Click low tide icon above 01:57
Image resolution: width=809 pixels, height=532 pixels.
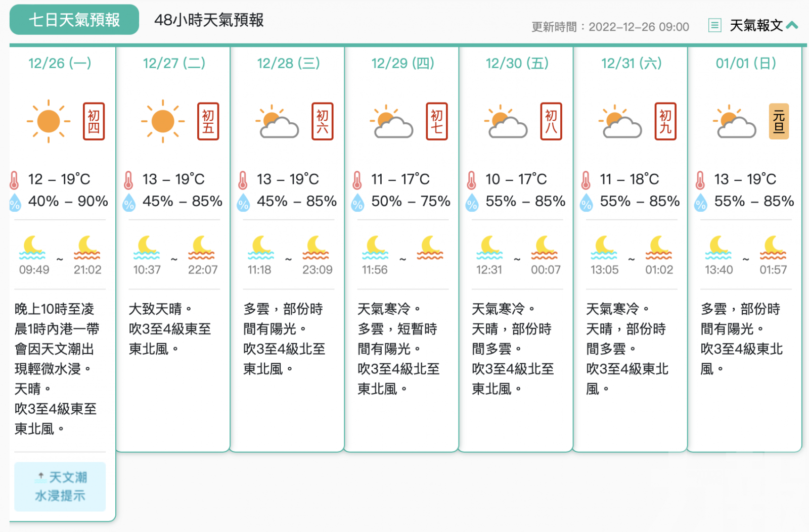point(773,248)
